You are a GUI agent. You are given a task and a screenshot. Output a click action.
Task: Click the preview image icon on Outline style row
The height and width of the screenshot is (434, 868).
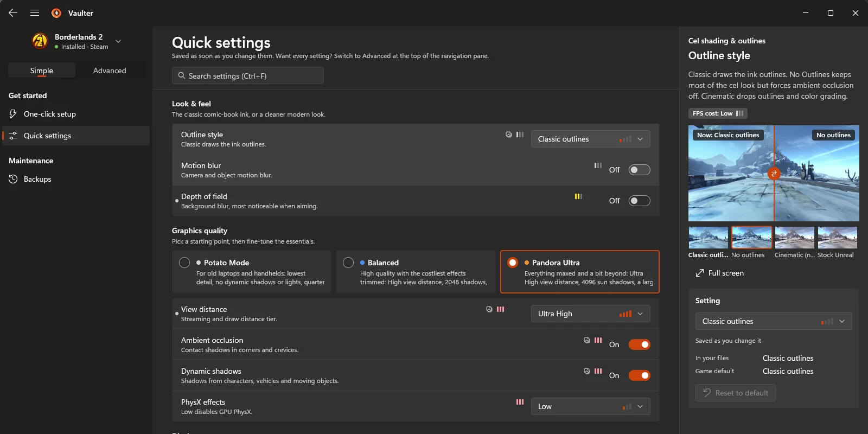pyautogui.click(x=509, y=135)
